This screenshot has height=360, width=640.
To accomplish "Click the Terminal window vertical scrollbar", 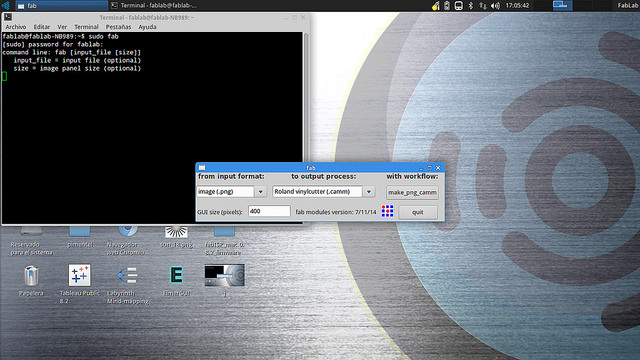I will [306, 127].
